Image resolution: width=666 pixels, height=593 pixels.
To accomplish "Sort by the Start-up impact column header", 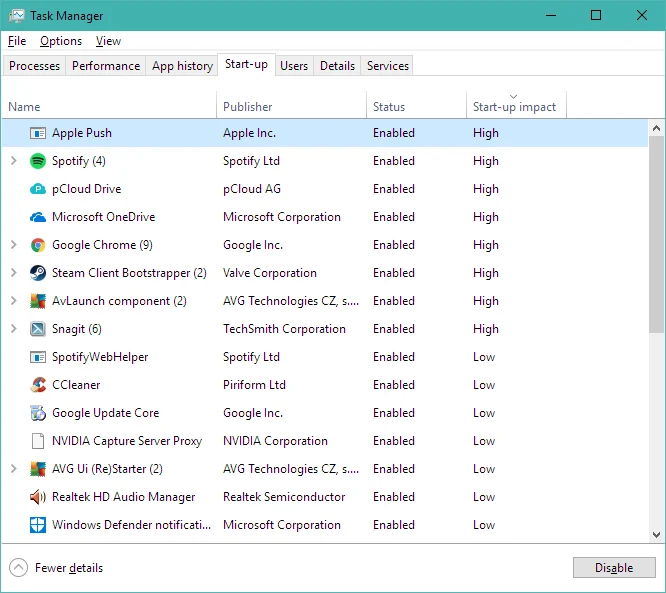I will click(516, 105).
